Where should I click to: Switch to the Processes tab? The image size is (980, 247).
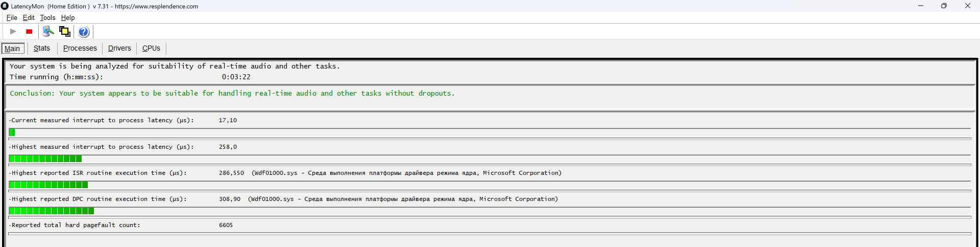click(80, 48)
